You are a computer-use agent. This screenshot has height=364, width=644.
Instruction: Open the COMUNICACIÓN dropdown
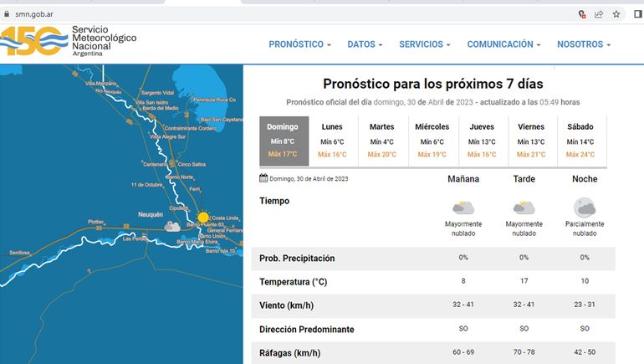tap(503, 44)
